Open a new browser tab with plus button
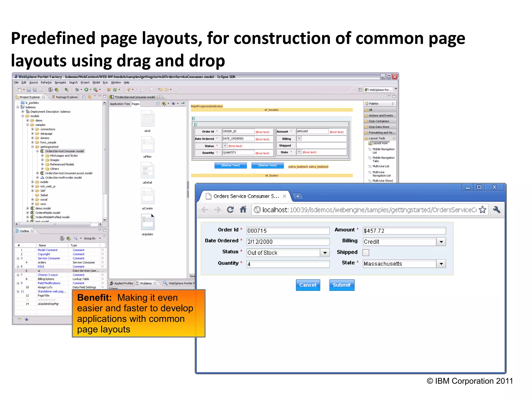The height and width of the screenshot is (399, 532). pyautogui.click(x=298, y=196)
